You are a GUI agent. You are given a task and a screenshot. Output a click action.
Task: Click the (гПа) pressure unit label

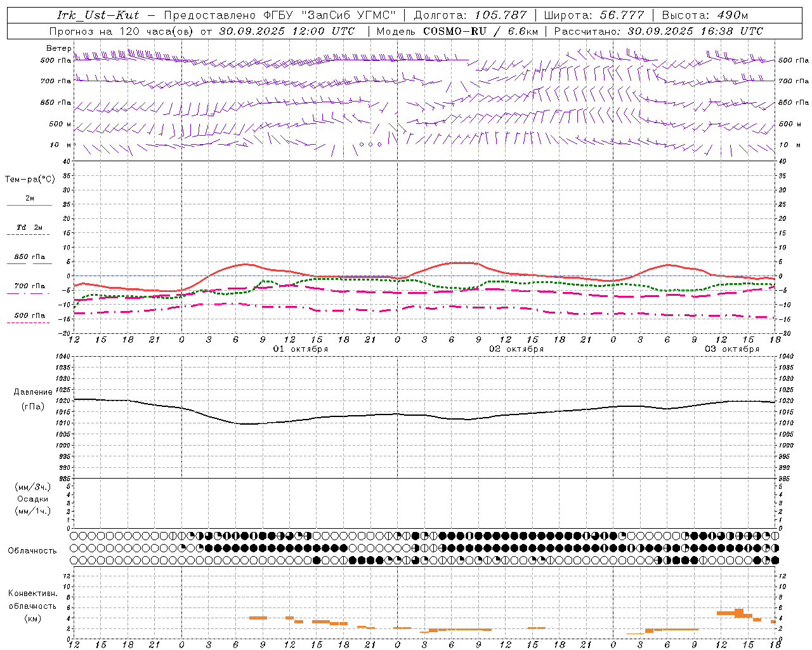(33, 407)
